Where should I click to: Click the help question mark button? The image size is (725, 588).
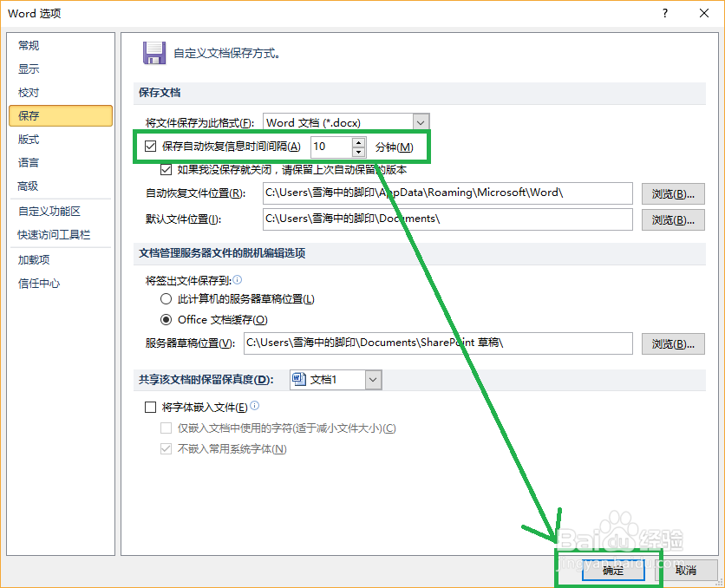tap(665, 13)
